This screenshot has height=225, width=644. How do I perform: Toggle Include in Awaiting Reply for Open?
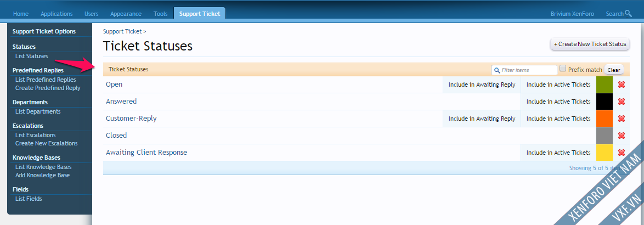pyautogui.click(x=482, y=85)
